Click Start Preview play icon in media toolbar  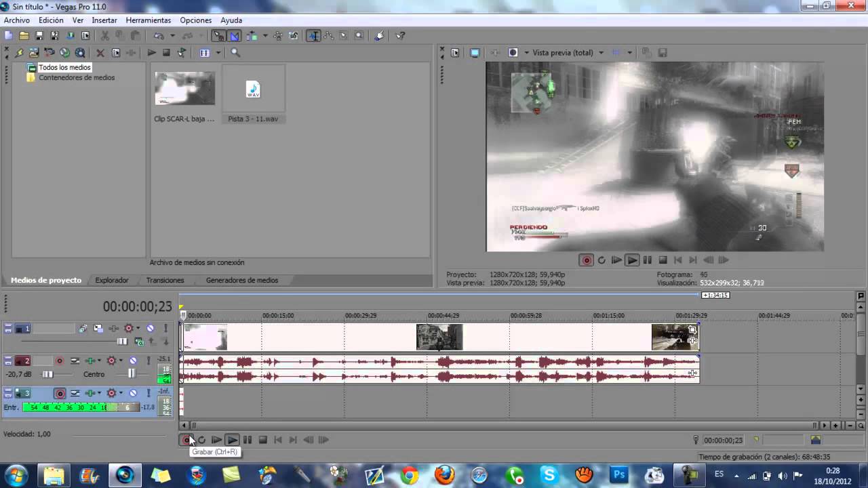click(x=151, y=52)
